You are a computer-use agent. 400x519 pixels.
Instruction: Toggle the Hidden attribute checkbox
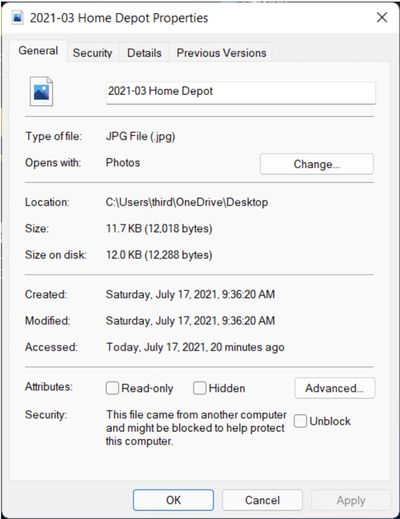click(199, 388)
